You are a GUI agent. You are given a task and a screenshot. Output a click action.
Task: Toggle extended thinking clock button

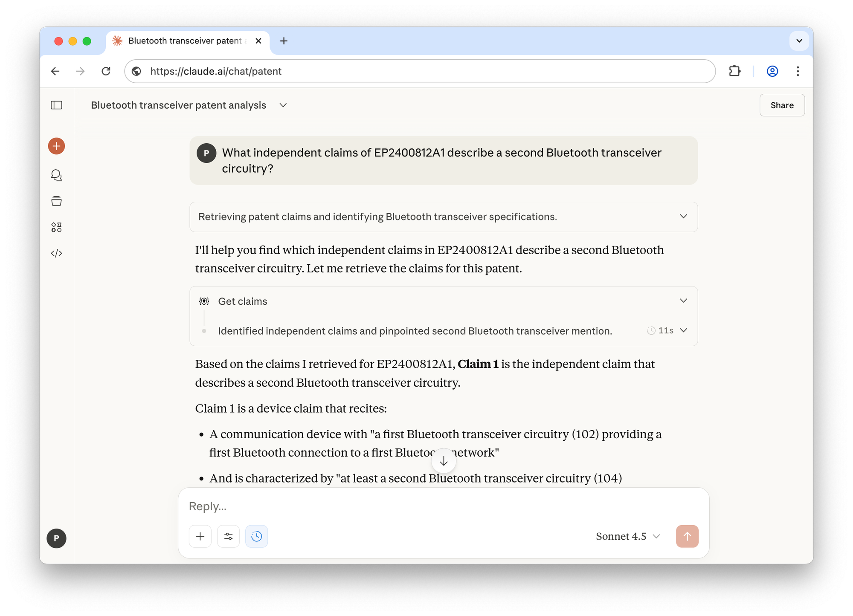[x=256, y=536]
